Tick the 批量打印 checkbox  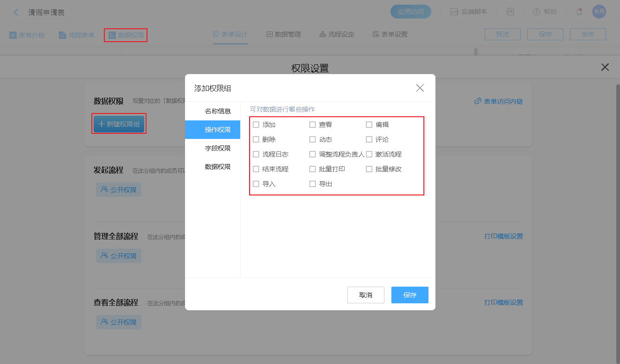(x=313, y=169)
